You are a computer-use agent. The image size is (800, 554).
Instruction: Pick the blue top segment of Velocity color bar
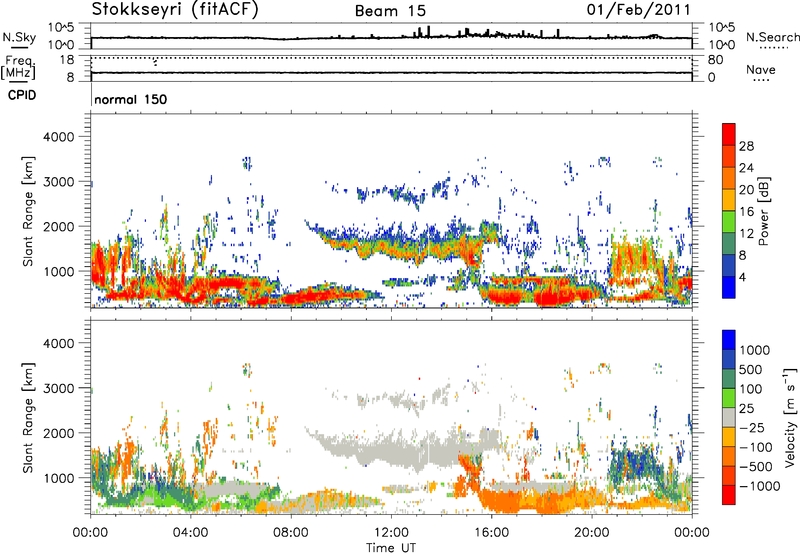[x=729, y=340]
